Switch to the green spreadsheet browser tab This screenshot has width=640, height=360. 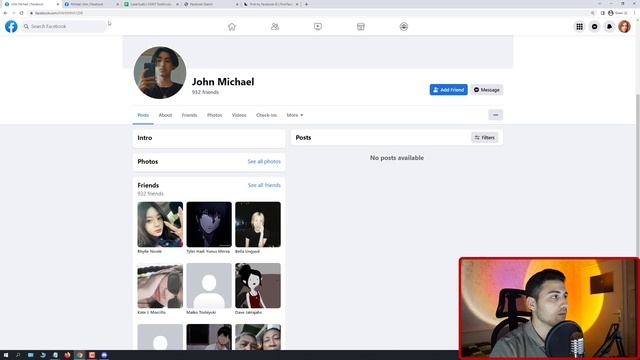coord(150,4)
